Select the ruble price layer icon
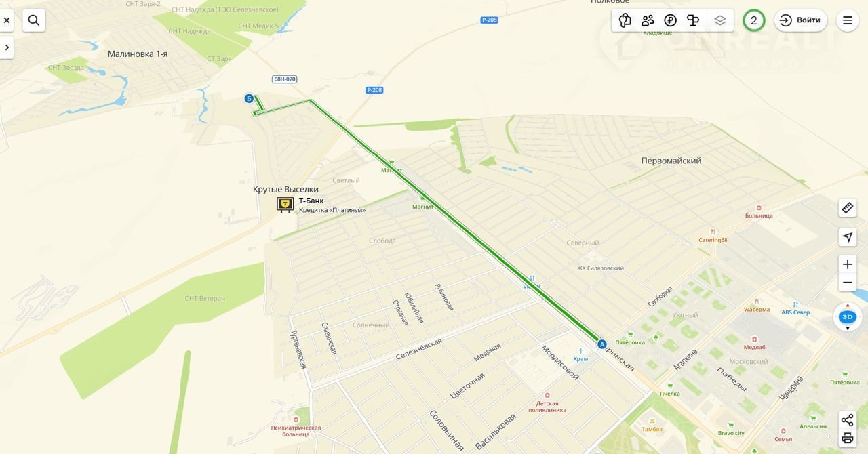868x454 pixels. click(x=671, y=20)
